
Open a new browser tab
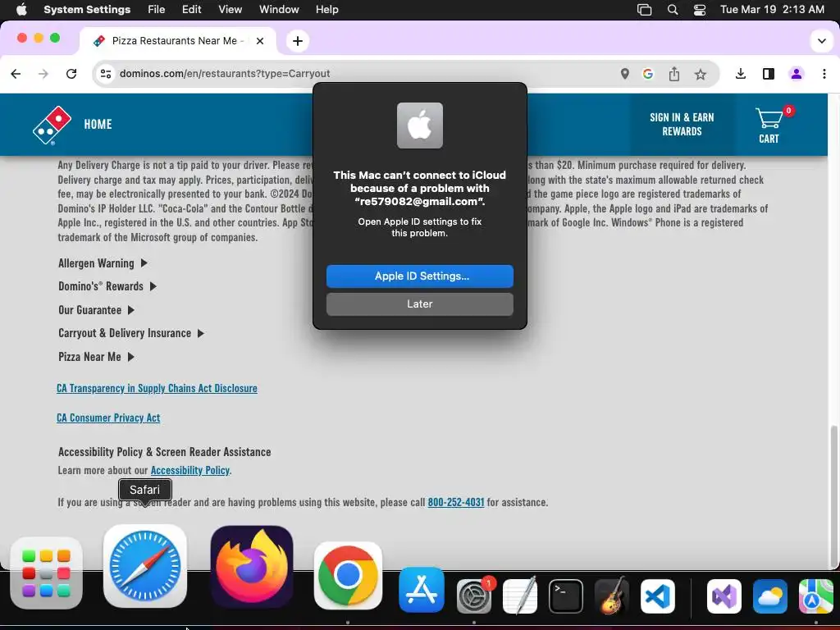click(x=297, y=41)
